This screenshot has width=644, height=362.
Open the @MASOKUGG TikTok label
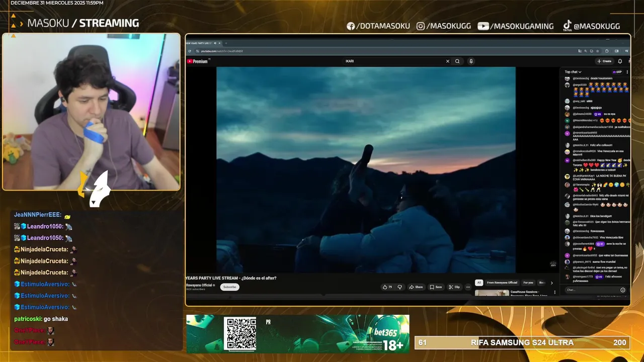pos(597,26)
